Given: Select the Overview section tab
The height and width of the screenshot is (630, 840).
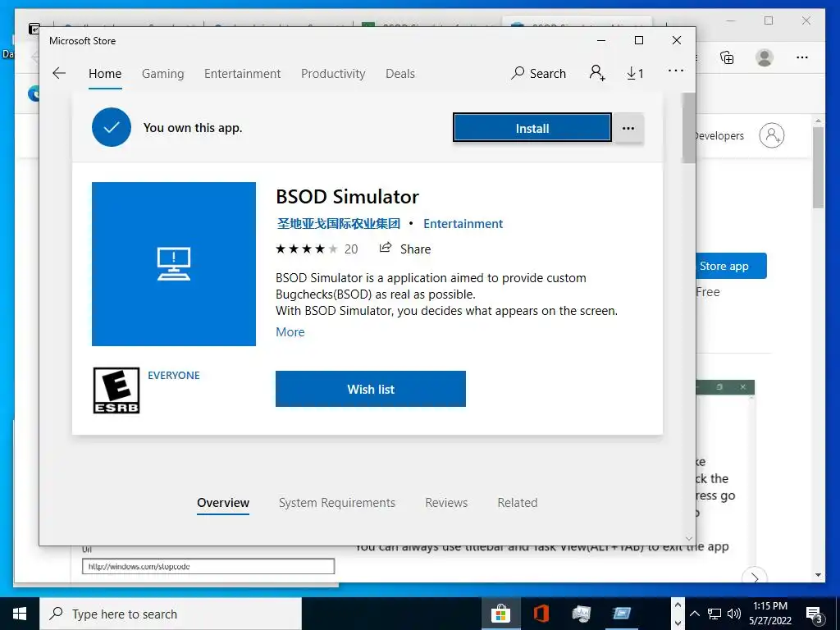Looking at the screenshot, I should 223,503.
